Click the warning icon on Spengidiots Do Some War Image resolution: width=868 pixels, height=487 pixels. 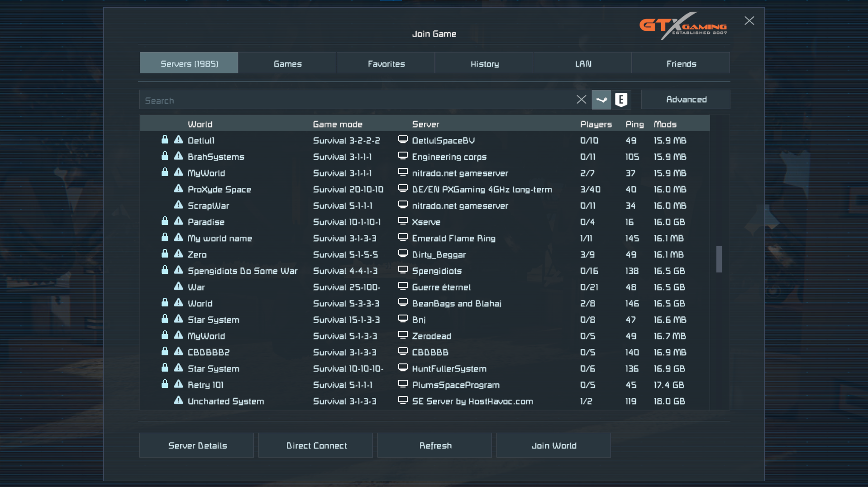pos(179,270)
